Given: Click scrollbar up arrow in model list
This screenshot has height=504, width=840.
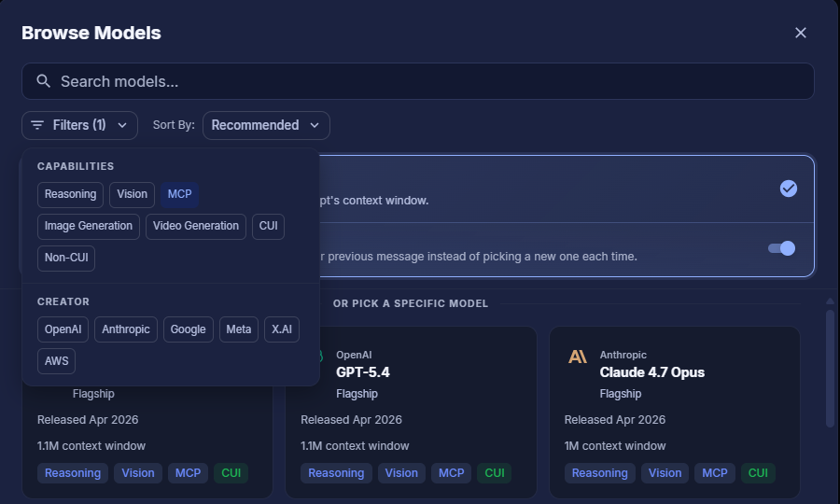Looking at the screenshot, I should (x=830, y=301).
